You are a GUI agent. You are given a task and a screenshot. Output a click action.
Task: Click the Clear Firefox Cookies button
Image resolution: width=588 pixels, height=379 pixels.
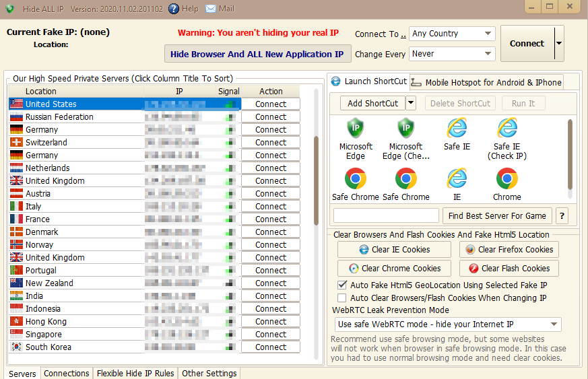pos(509,249)
